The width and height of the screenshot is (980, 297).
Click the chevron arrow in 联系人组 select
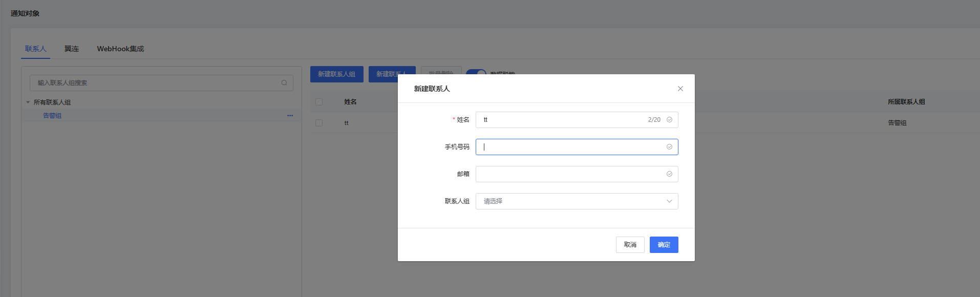669,201
